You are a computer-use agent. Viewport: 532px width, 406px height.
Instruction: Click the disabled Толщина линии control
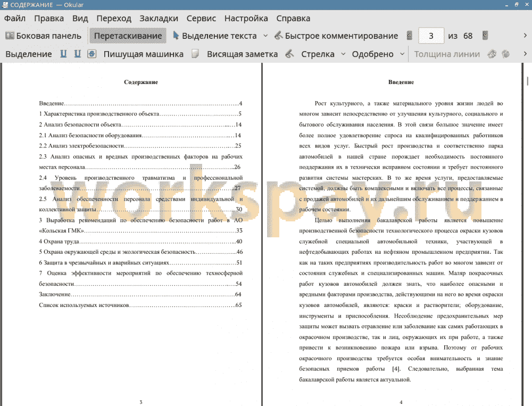[447, 54]
